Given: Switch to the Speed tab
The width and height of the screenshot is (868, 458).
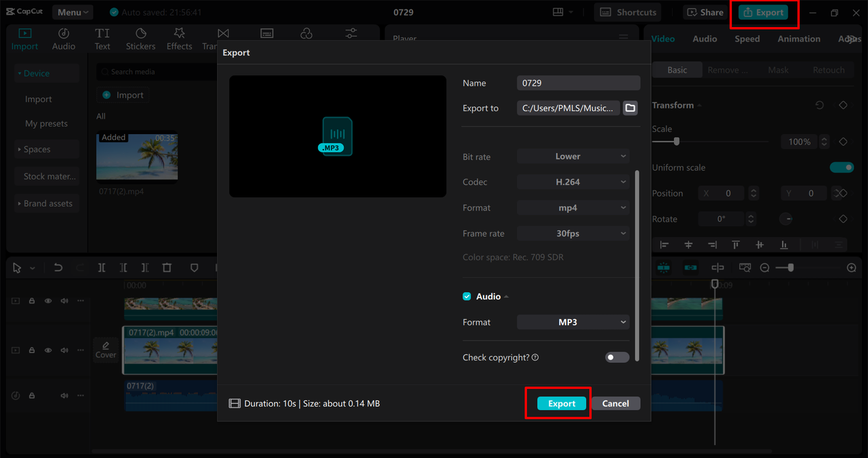Looking at the screenshot, I should 747,39.
